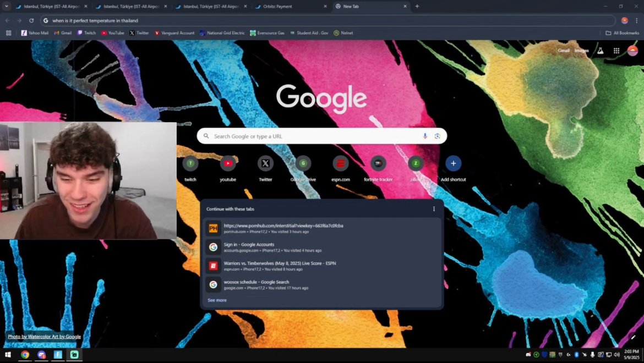Open the tab search dropdown arrow
Viewport: 644px width, 363px height.
[x=6, y=6]
